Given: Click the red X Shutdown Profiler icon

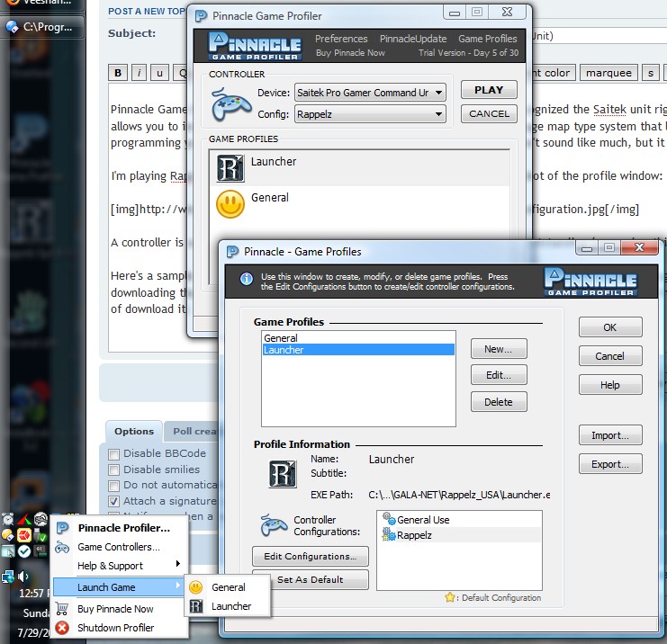Looking at the screenshot, I should 62,628.
